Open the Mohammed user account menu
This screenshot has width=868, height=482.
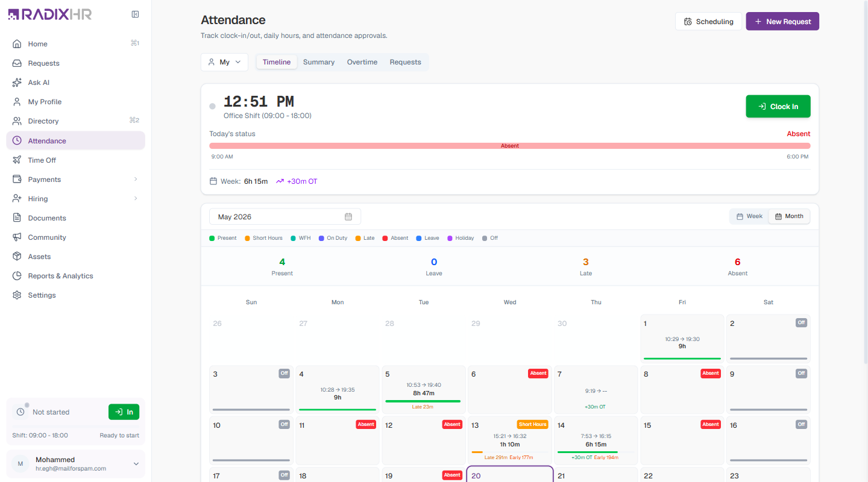[x=75, y=464]
